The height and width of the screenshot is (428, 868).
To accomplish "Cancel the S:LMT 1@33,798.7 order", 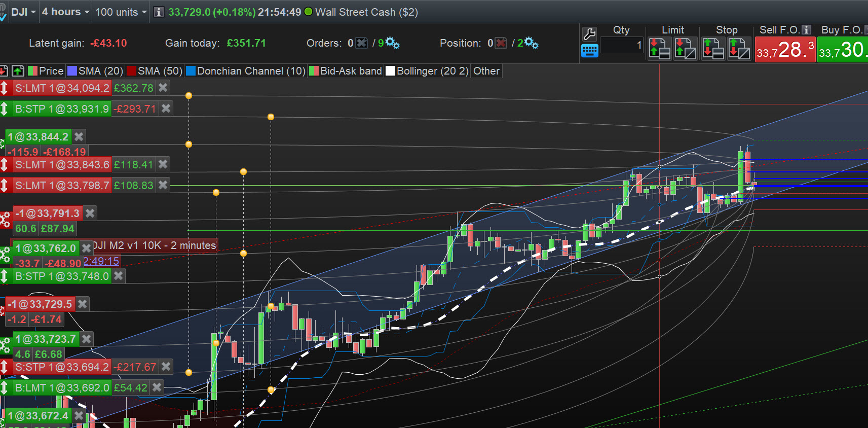I will click(x=163, y=185).
